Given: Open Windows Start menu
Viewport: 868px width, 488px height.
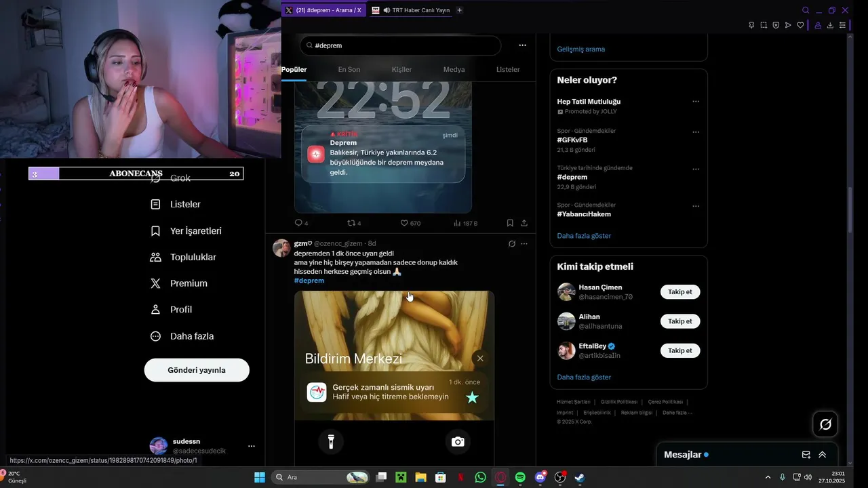Looking at the screenshot, I should pyautogui.click(x=260, y=477).
